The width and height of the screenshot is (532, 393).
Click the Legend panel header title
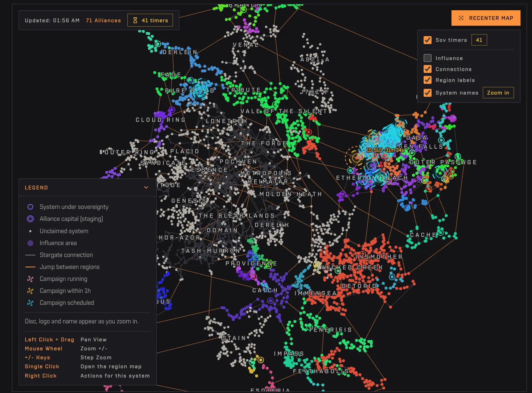coord(36,188)
